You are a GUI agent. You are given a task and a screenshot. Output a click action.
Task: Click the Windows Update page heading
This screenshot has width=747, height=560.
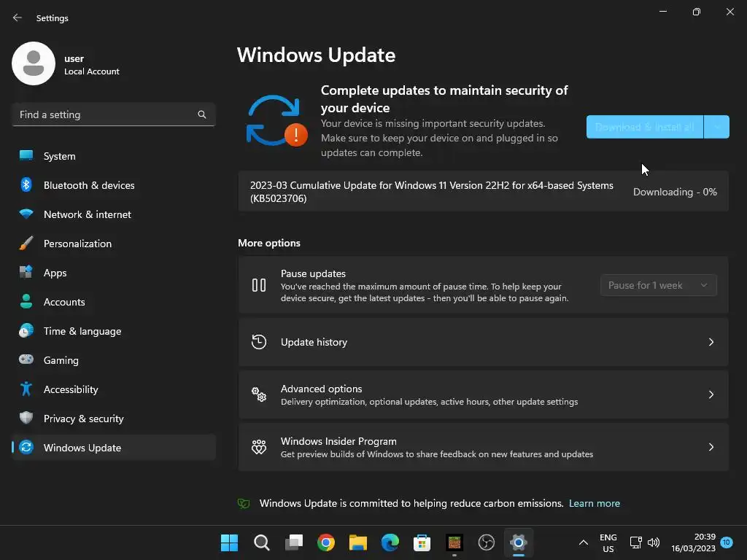316,55
